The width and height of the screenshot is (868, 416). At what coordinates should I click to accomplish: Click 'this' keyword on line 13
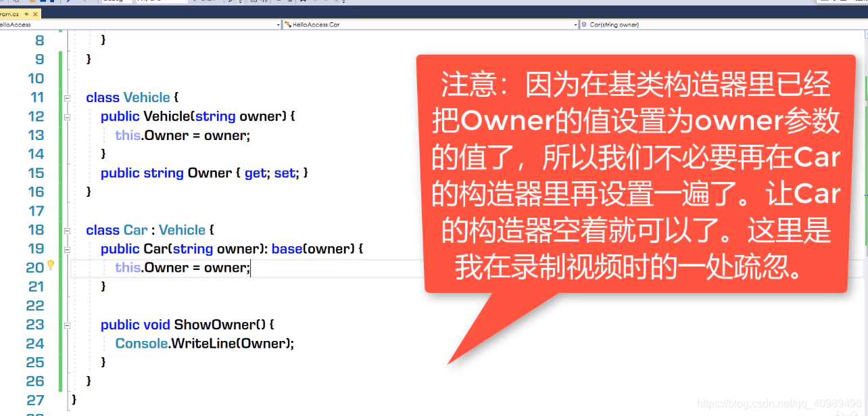128,135
